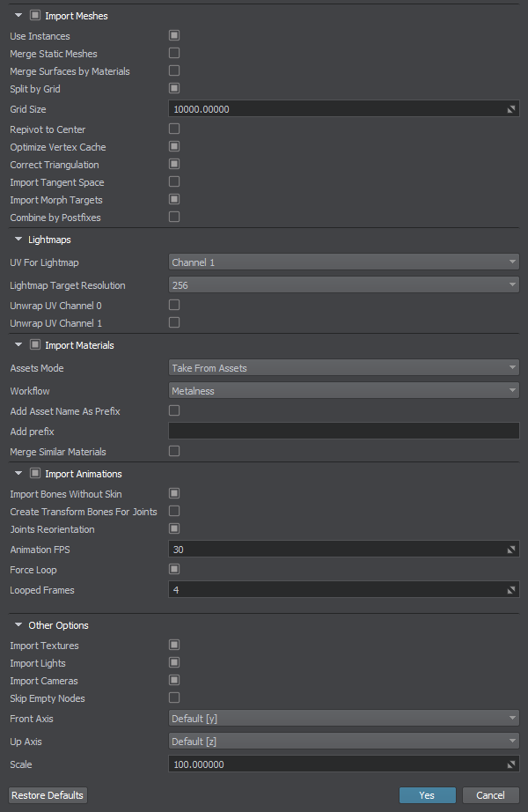This screenshot has height=812, width=528.
Task: Open the UV For Lightmap dropdown
Action: coord(344,262)
